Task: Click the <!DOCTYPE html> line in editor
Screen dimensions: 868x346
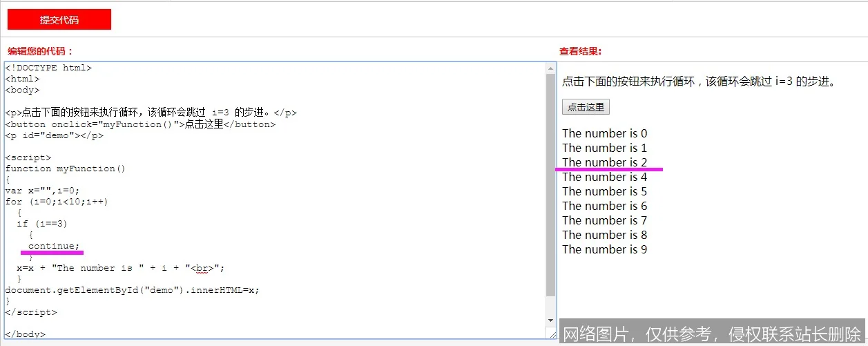Action: [48, 68]
